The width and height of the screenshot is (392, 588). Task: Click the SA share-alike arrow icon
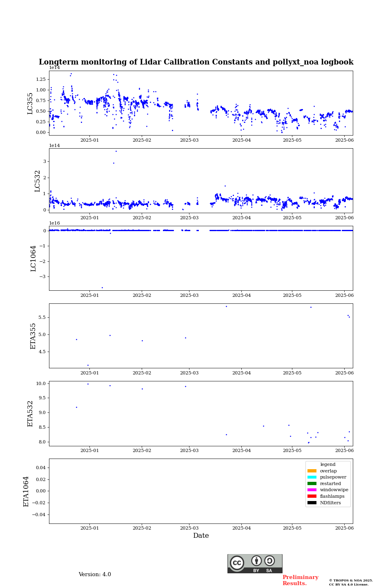pyautogui.click(x=269, y=561)
